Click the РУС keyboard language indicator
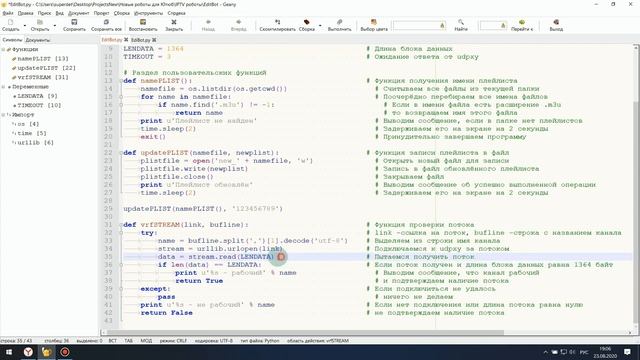640x360 pixels. (584, 352)
